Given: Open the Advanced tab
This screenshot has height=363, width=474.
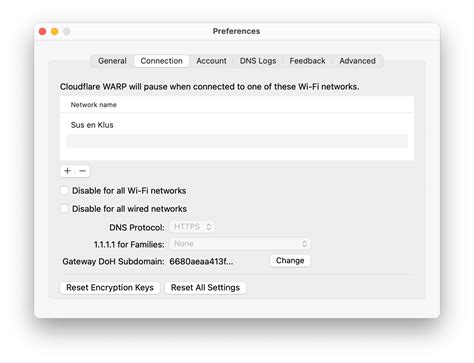Looking at the screenshot, I should [x=357, y=61].
